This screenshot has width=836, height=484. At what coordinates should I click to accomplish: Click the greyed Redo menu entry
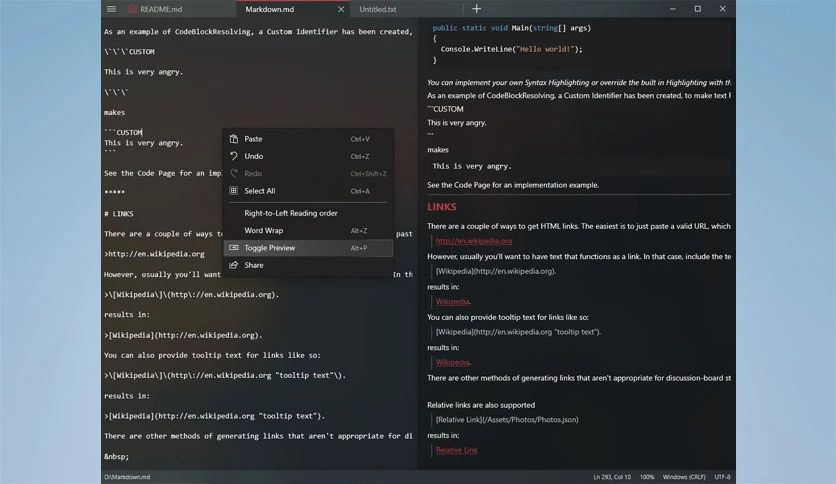pos(308,174)
